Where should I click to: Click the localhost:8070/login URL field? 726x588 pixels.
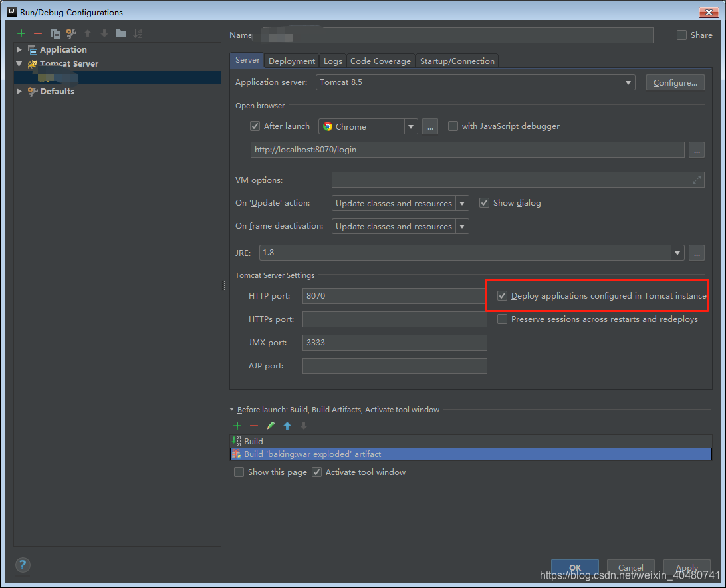click(x=467, y=150)
